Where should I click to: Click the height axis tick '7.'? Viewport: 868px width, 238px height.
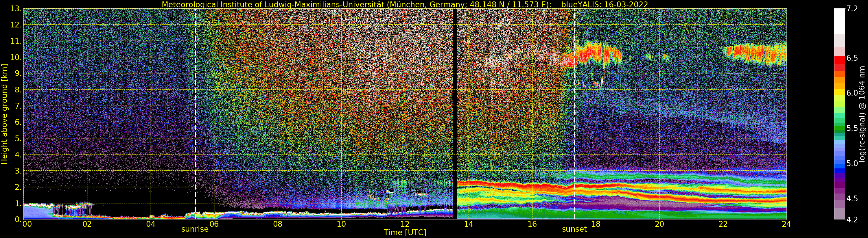[x=18, y=106]
